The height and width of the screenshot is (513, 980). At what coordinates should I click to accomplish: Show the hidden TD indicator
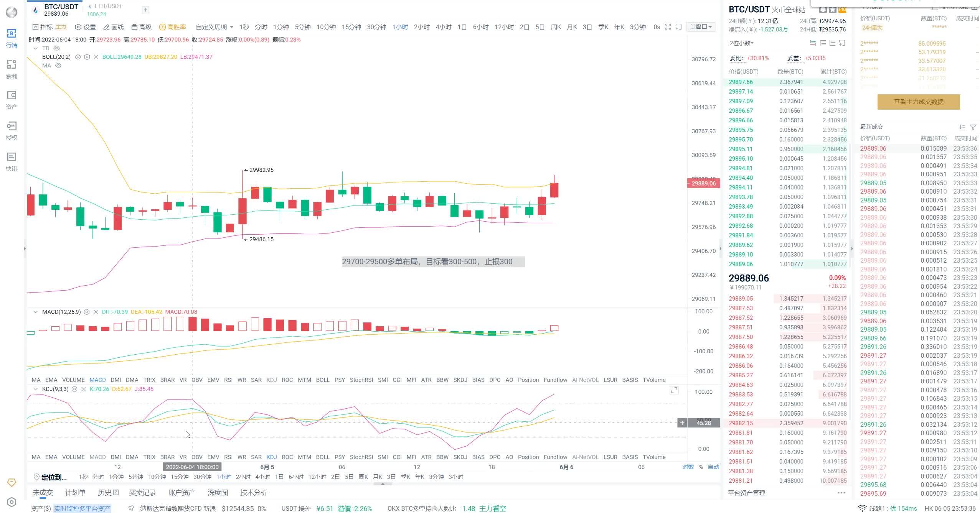[x=57, y=48]
